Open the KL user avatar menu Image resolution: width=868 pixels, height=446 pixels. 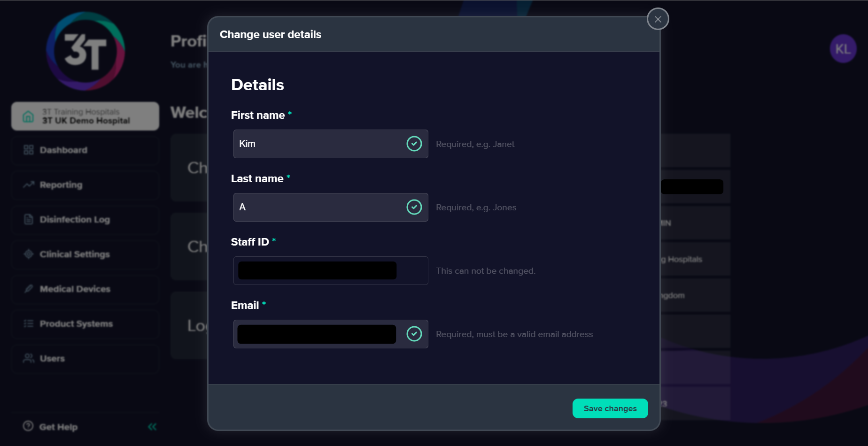pyautogui.click(x=843, y=48)
